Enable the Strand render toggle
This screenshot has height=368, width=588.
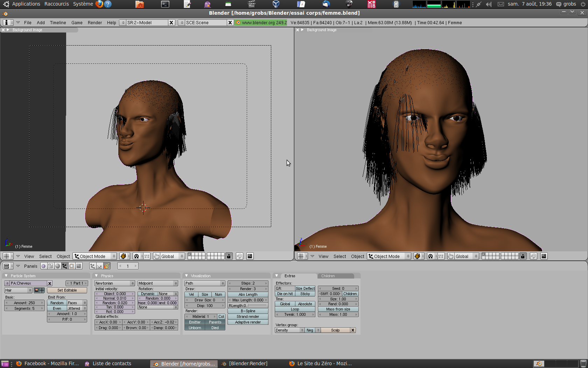pos(248,316)
